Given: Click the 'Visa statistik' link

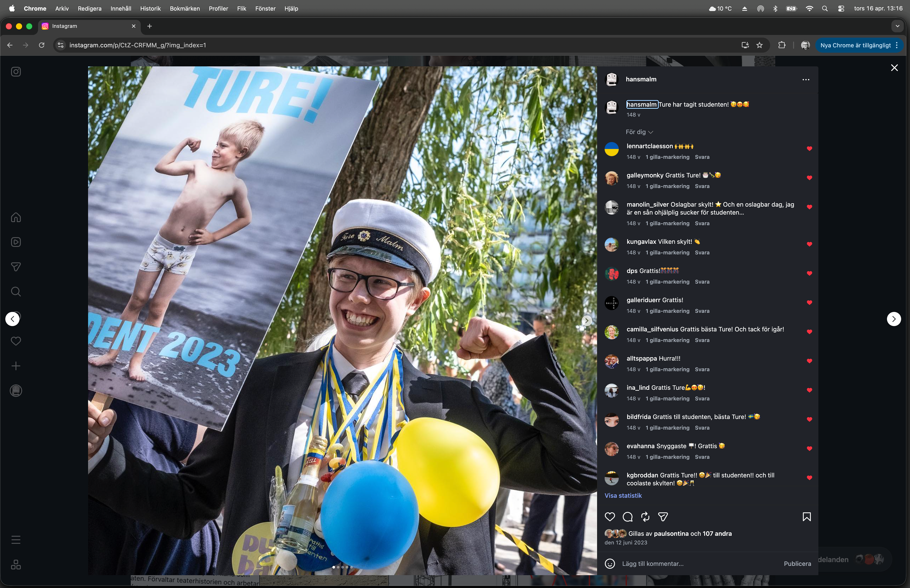Looking at the screenshot, I should (x=623, y=496).
